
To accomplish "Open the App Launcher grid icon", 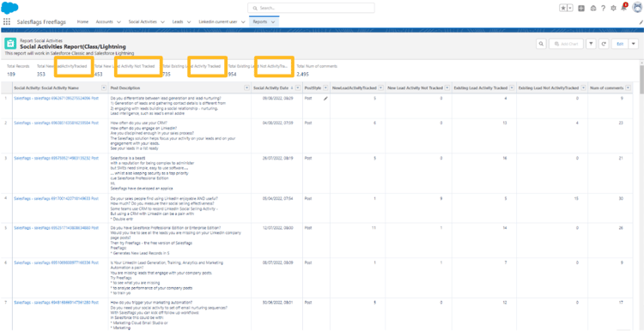I will coord(7,21).
